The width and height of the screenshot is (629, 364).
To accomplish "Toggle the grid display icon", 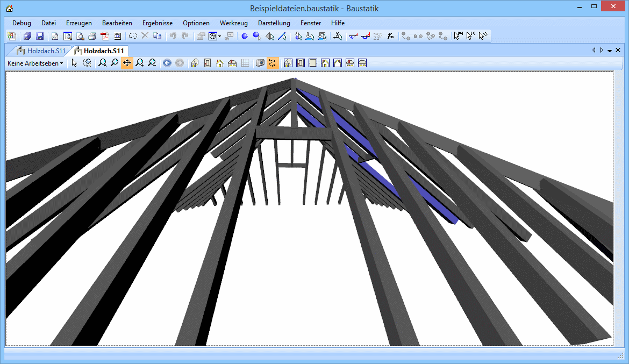I will point(245,63).
